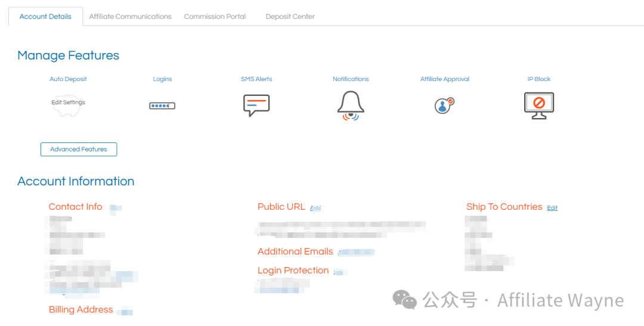Open the Commission Portal tab
644x326 pixels.
(215, 17)
